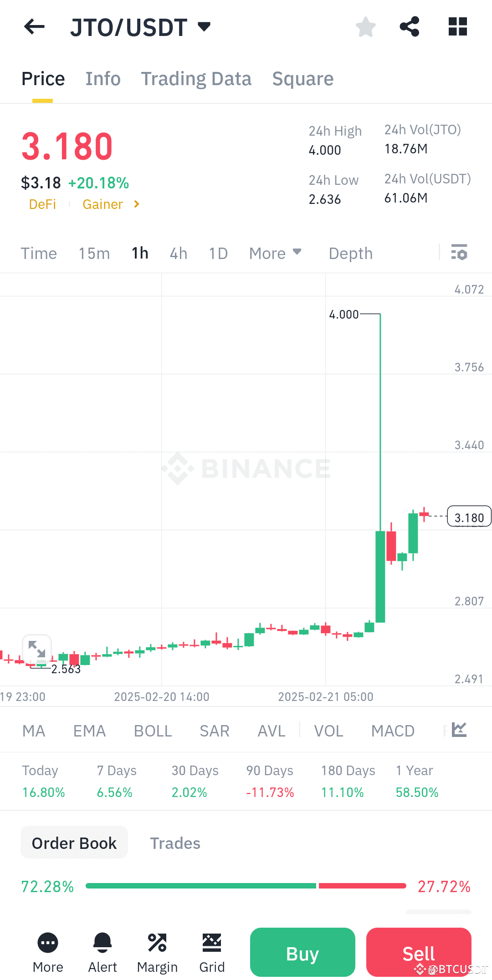Open the indicator chart icon beside MACD
The image size is (492, 980).
coord(458,730)
